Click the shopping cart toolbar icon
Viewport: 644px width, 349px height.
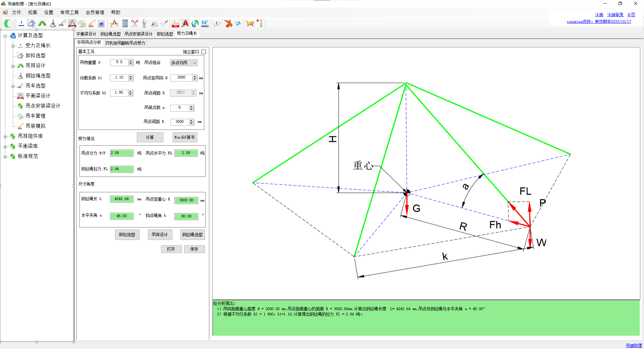point(250,23)
